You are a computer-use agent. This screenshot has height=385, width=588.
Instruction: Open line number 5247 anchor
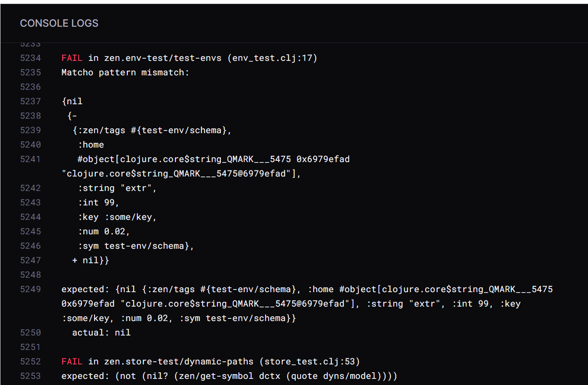pyautogui.click(x=30, y=260)
